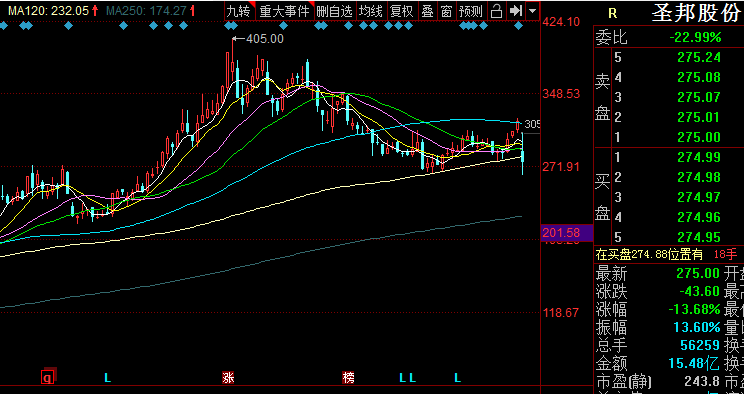The height and width of the screenshot is (394, 744).
Task: Click the 市盈(静) value 243.8
Action: (x=702, y=381)
